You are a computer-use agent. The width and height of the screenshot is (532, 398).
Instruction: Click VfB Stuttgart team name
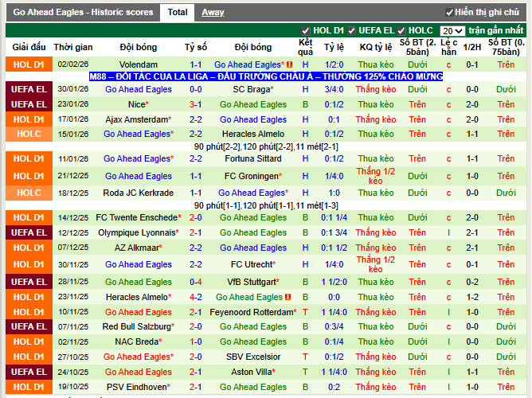point(253,282)
